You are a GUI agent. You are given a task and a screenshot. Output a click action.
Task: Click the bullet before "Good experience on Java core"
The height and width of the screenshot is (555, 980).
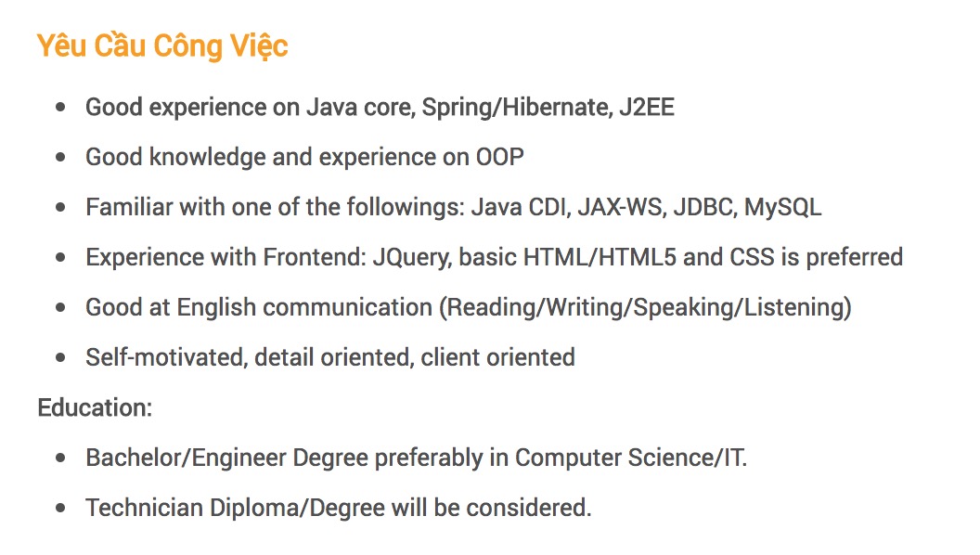click(61, 108)
